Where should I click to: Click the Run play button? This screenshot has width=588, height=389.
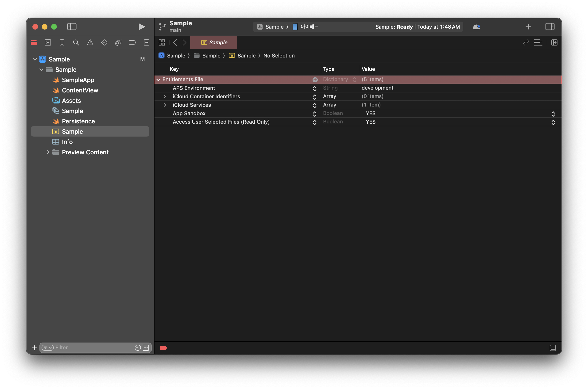click(141, 27)
